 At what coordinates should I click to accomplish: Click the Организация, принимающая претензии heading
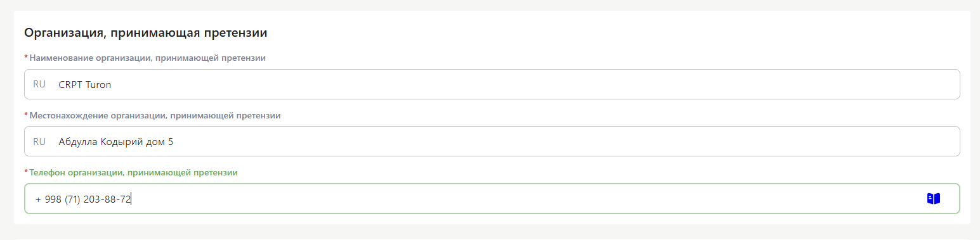pos(145,32)
